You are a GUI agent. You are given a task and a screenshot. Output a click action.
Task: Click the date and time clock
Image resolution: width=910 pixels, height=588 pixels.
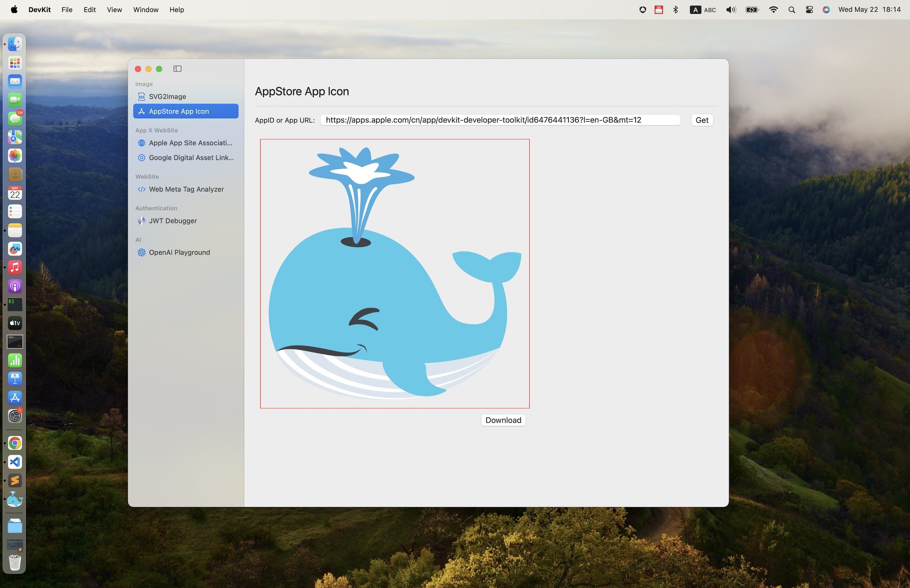click(869, 10)
